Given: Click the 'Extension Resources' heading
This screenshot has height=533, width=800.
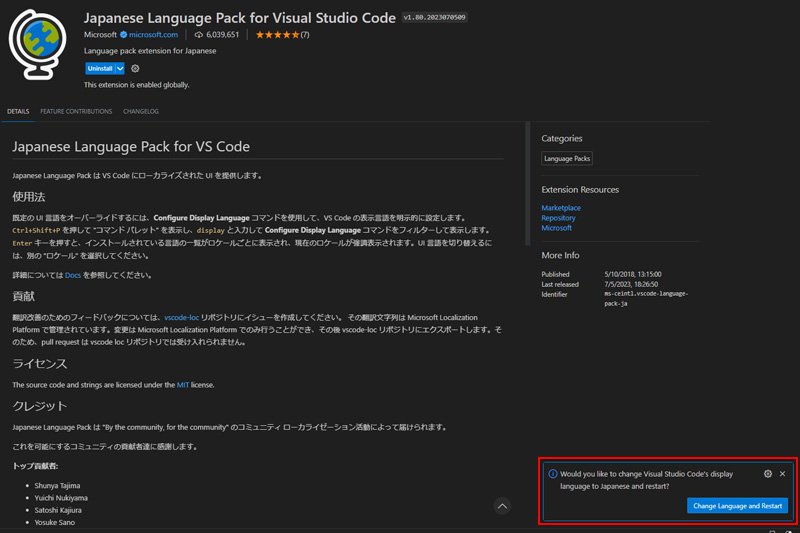Looking at the screenshot, I should [x=580, y=190].
